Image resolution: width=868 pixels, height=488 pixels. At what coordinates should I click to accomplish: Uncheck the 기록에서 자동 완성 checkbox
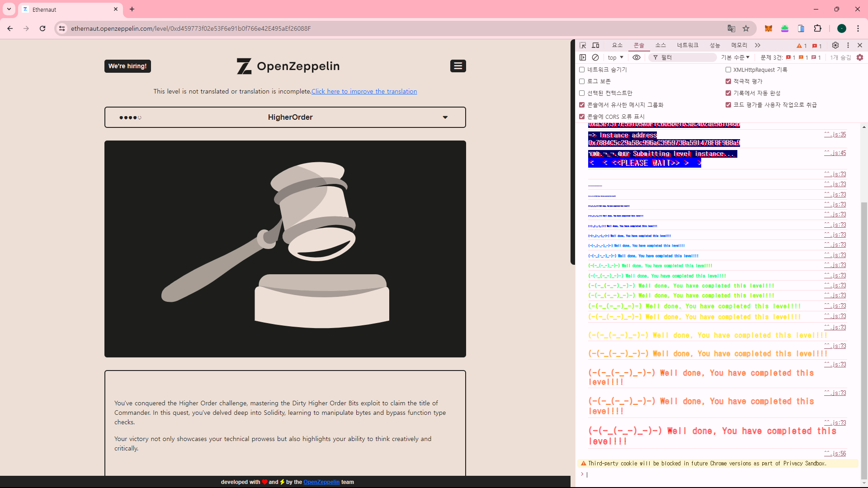point(728,93)
